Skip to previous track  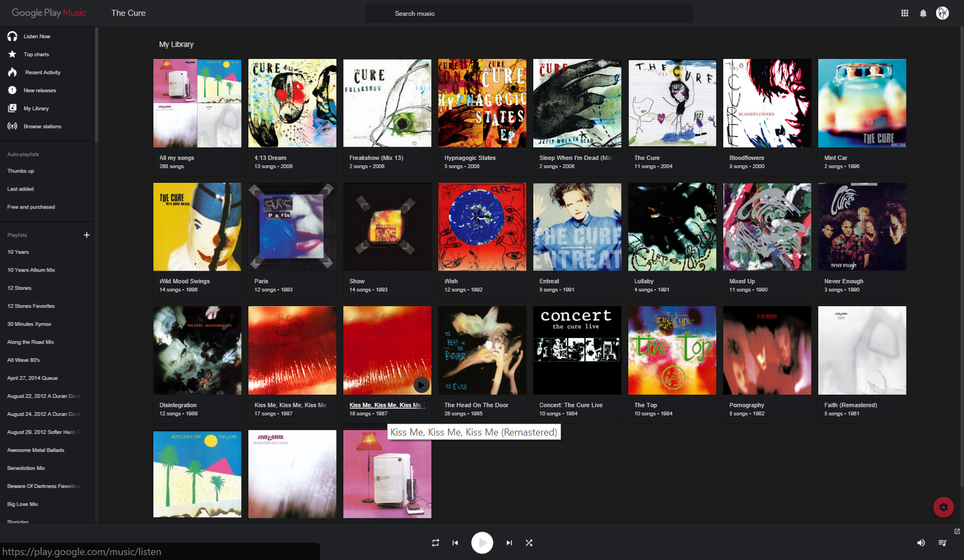pyautogui.click(x=455, y=543)
